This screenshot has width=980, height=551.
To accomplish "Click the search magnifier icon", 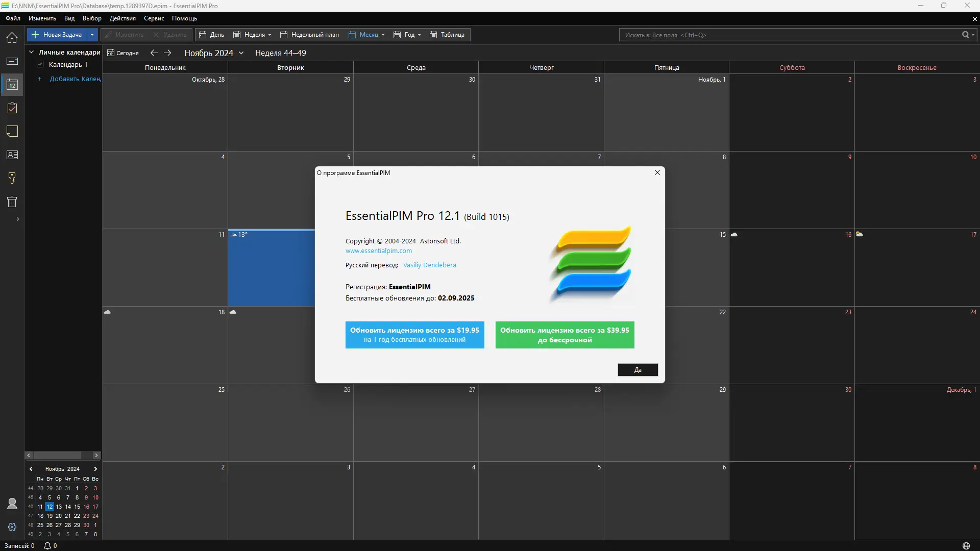I will point(966,35).
